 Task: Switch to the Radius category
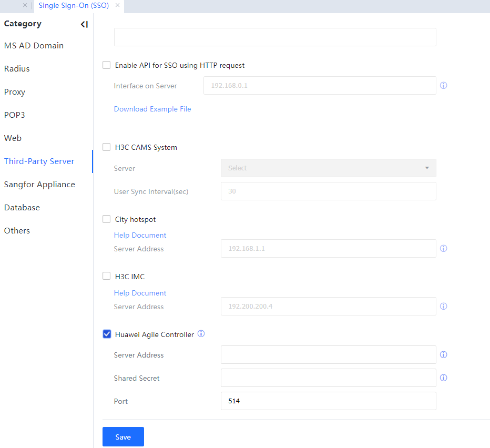click(x=17, y=69)
